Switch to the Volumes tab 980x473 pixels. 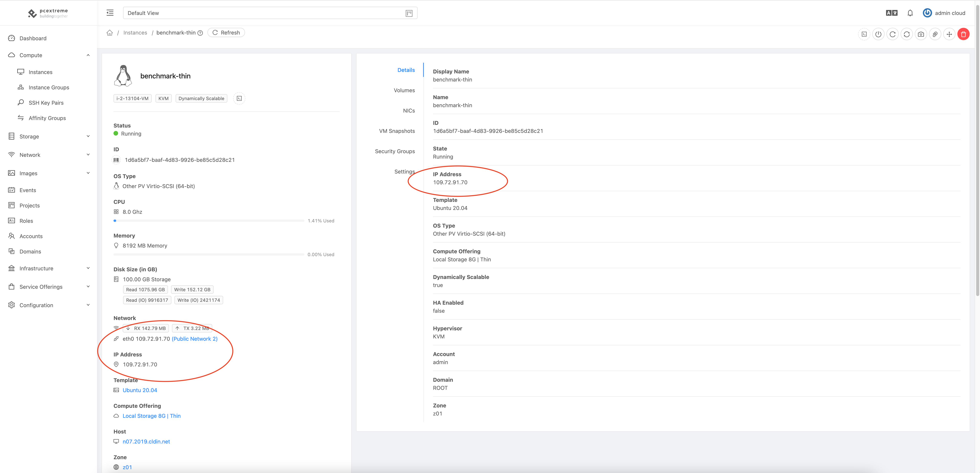pyautogui.click(x=404, y=90)
